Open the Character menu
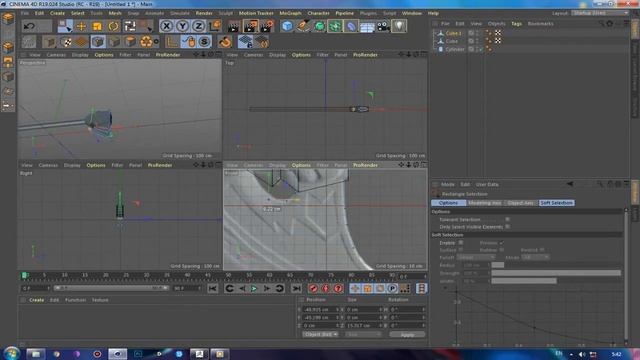 [318, 13]
